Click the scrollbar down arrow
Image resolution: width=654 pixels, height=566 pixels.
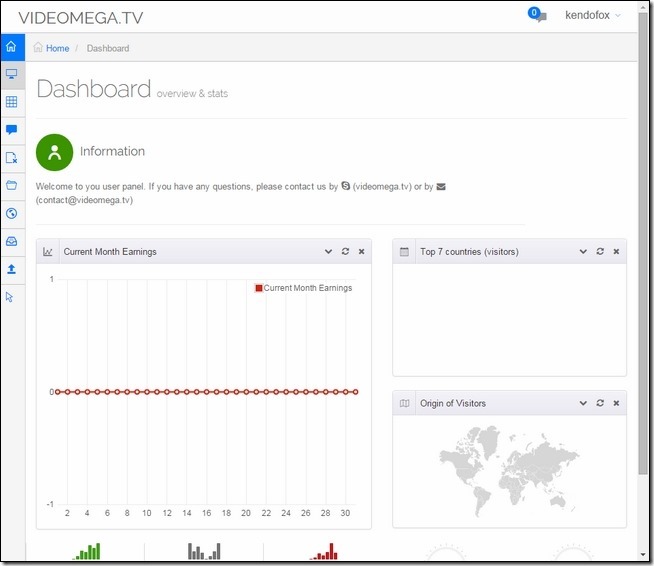[x=643, y=555]
